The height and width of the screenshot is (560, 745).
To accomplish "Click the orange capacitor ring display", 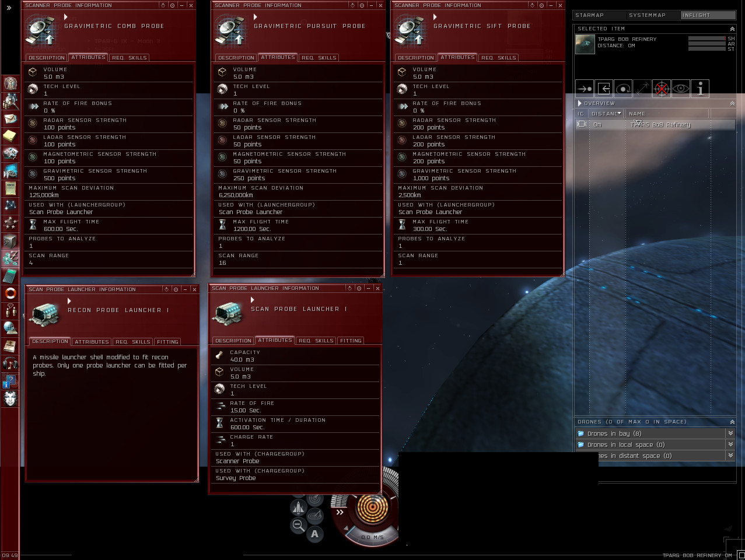I will (372, 507).
